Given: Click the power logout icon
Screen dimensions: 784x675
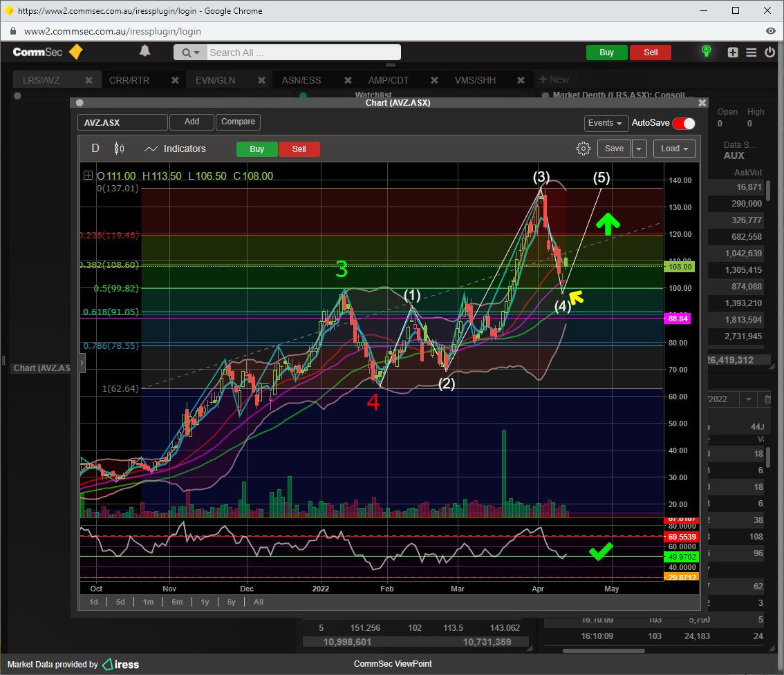Looking at the screenshot, I should pyautogui.click(x=769, y=53).
